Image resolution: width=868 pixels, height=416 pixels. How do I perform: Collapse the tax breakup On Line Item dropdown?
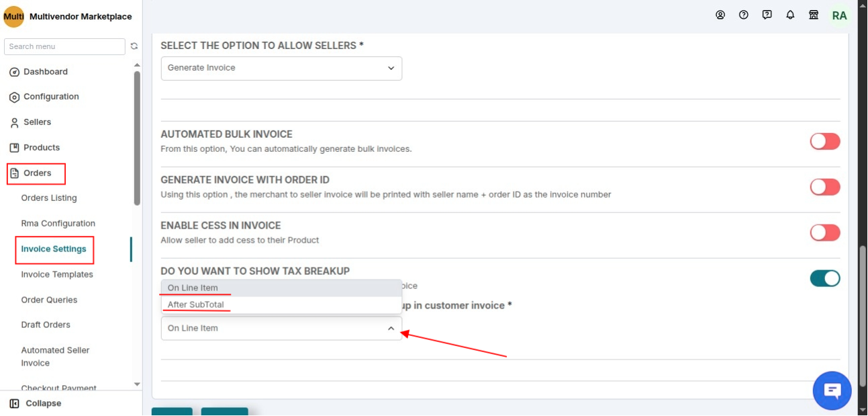281,329
